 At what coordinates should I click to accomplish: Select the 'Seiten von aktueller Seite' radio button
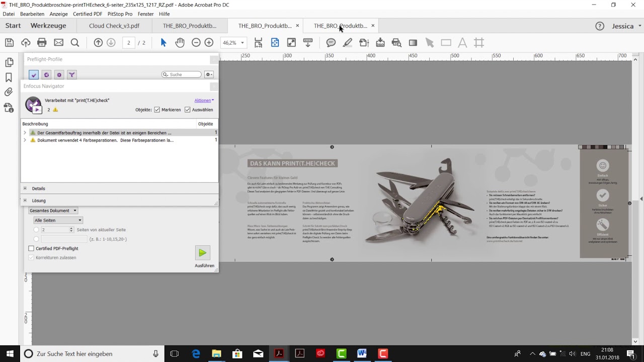pos(36,230)
